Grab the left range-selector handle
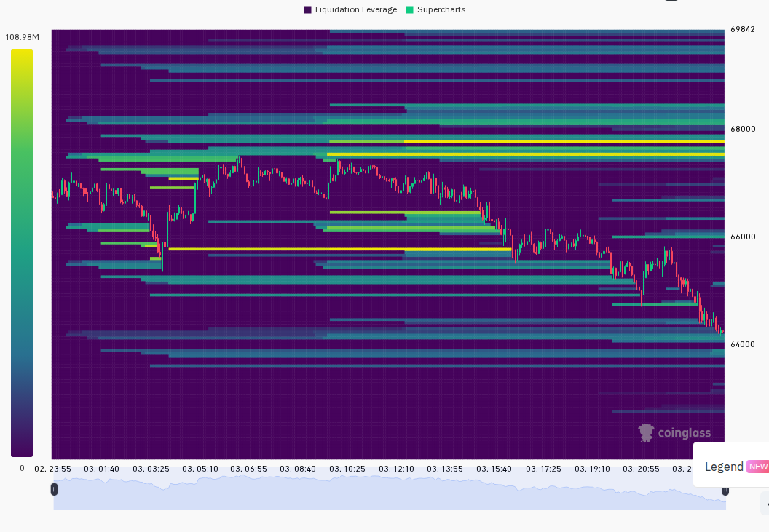This screenshot has width=769, height=532. pos(54,489)
